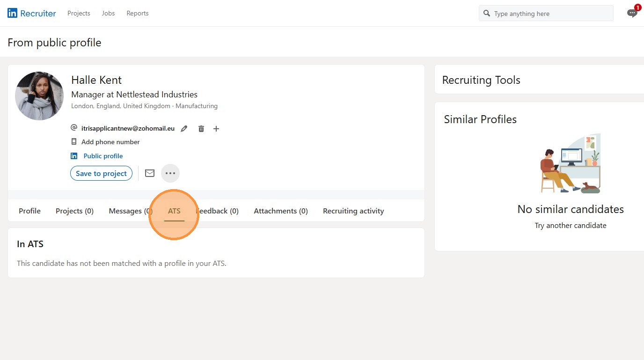Go to the Reports menu item

[x=138, y=13]
